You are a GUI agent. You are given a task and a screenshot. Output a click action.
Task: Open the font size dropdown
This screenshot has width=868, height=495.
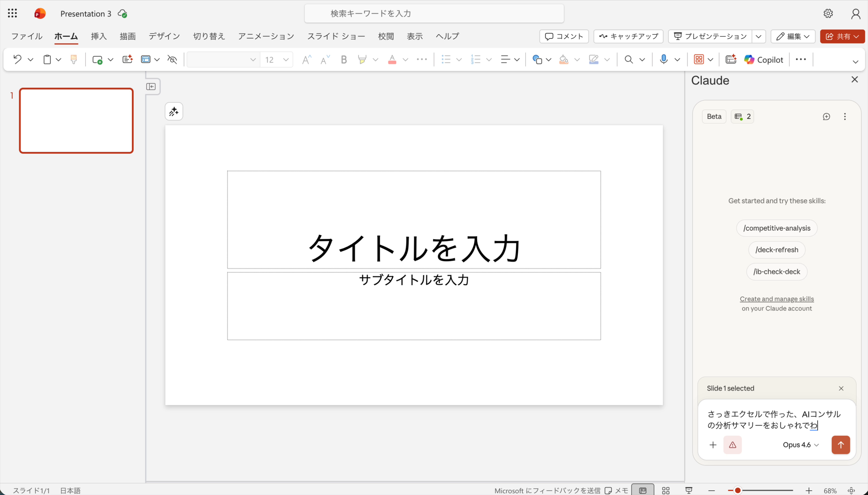pyautogui.click(x=286, y=59)
